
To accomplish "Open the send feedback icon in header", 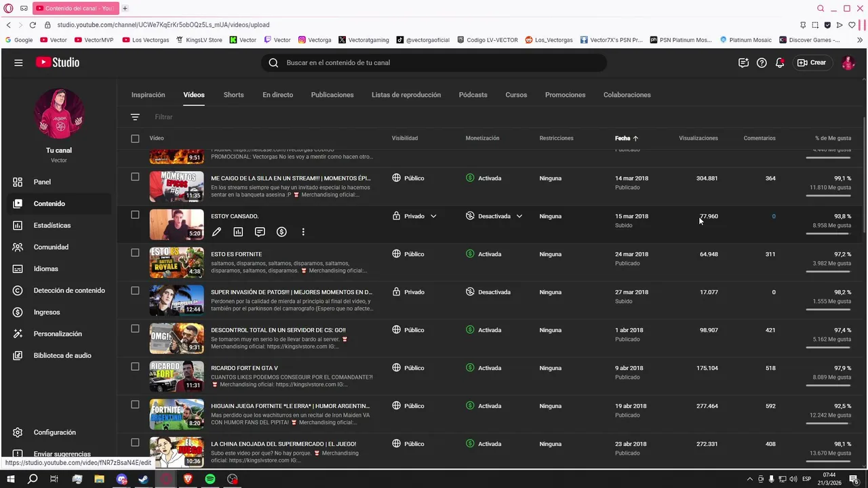I will pos(743,62).
